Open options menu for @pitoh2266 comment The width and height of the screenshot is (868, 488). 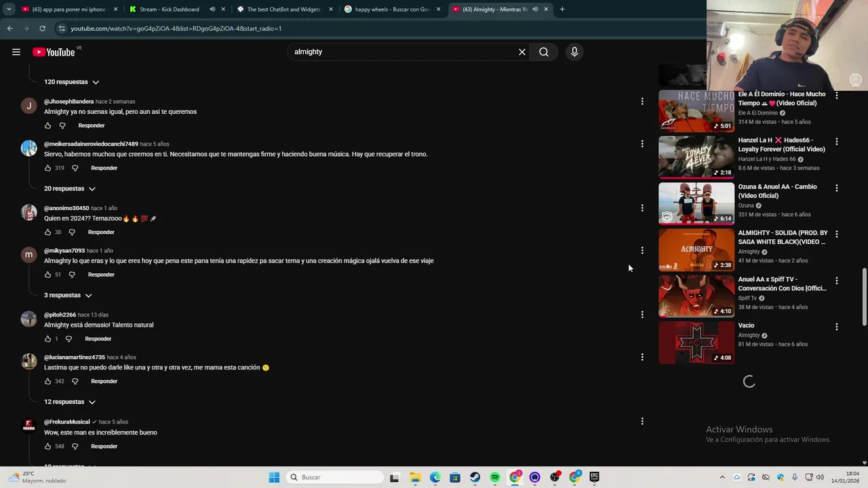click(x=642, y=314)
